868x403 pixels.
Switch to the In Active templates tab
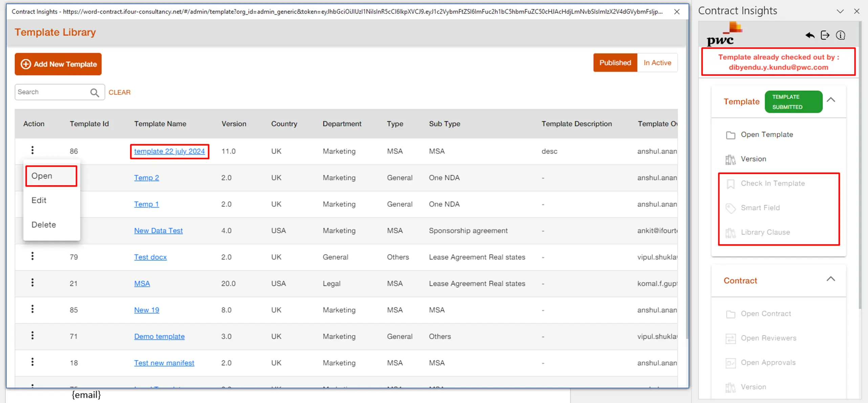pyautogui.click(x=657, y=63)
